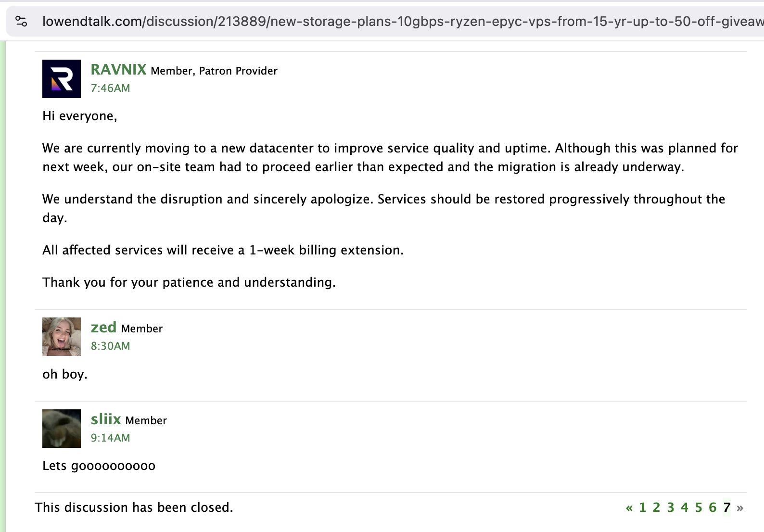This screenshot has height=532, width=764.
Task: Click the 9:14AM post timestamp
Action: click(110, 438)
